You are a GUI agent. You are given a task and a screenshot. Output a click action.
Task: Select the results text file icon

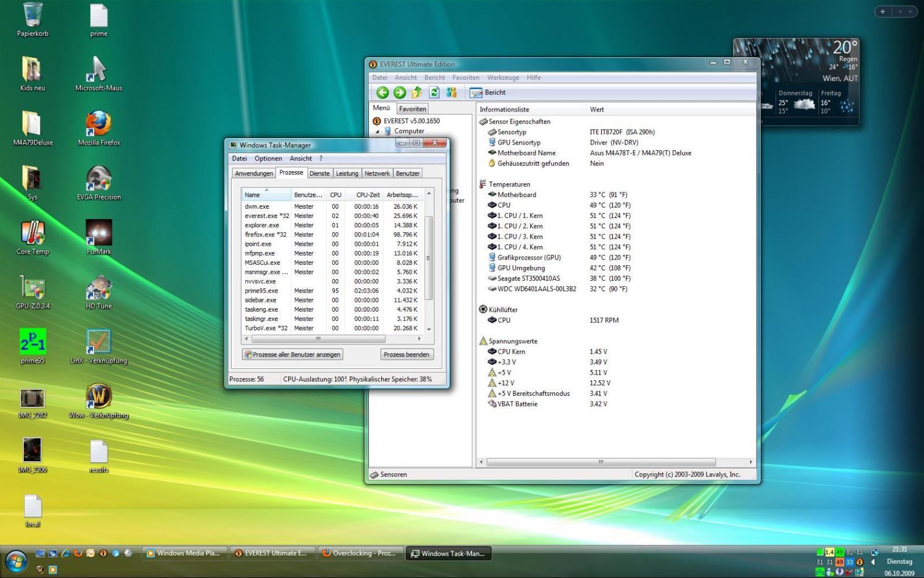pos(99,455)
